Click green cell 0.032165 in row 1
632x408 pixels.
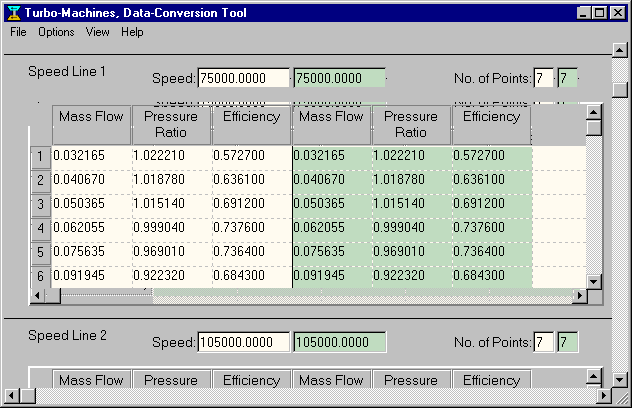332,156
